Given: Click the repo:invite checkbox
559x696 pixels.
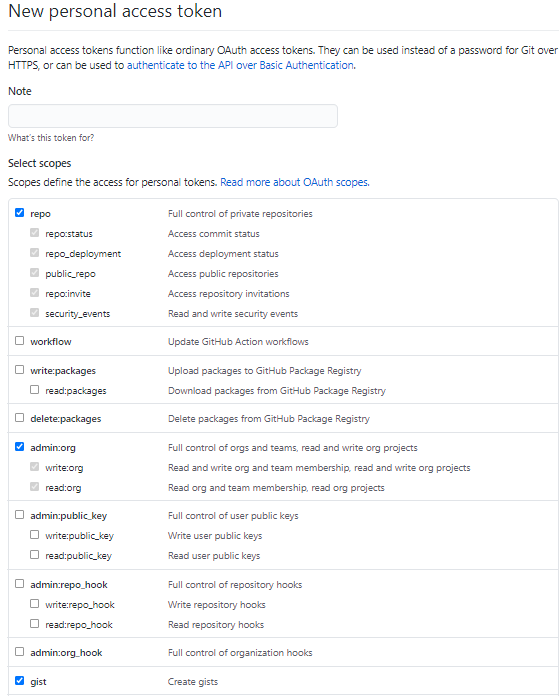Looking at the screenshot, I should point(35,293).
